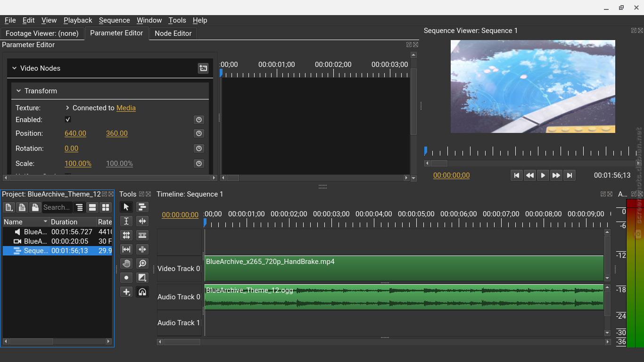644x362 pixels.
Task: Select the Record tool dot icon
Action: (x=126, y=278)
